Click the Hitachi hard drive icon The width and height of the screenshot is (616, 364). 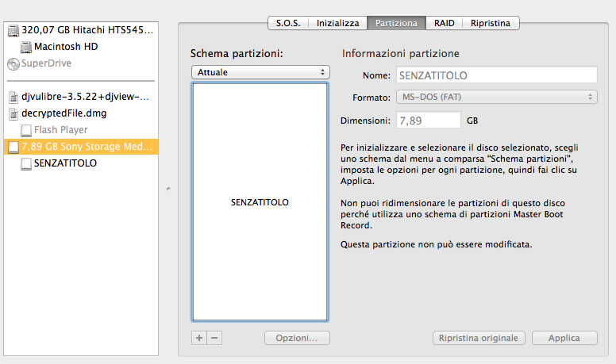pos(13,31)
